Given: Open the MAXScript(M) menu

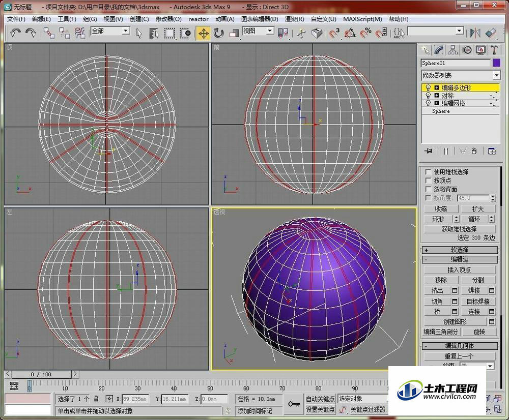Looking at the screenshot, I should pos(362,19).
